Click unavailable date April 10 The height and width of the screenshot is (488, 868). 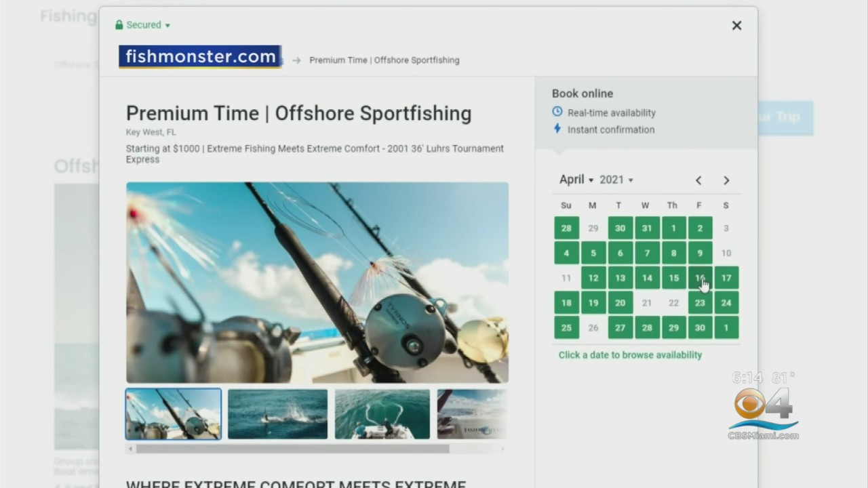point(726,253)
